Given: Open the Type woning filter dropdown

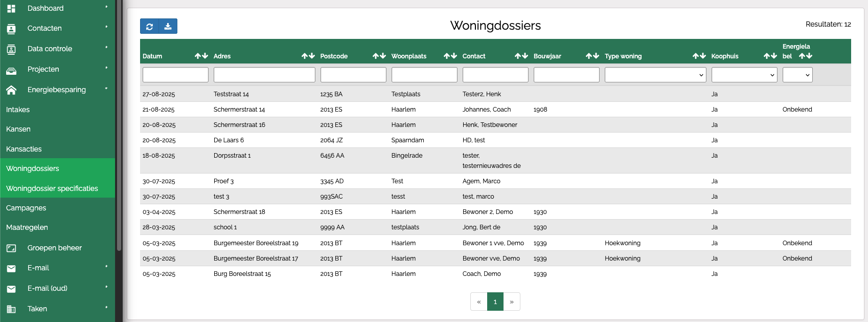Looking at the screenshot, I should (655, 75).
